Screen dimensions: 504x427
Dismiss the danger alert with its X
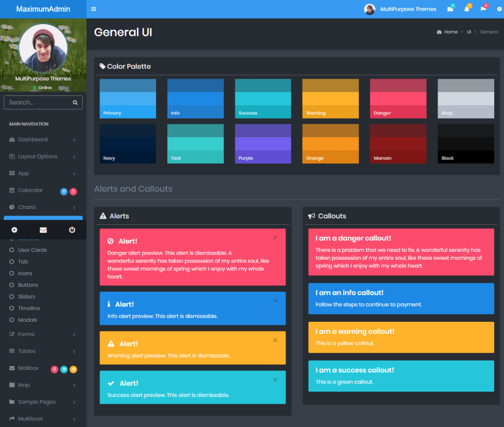pos(275,238)
